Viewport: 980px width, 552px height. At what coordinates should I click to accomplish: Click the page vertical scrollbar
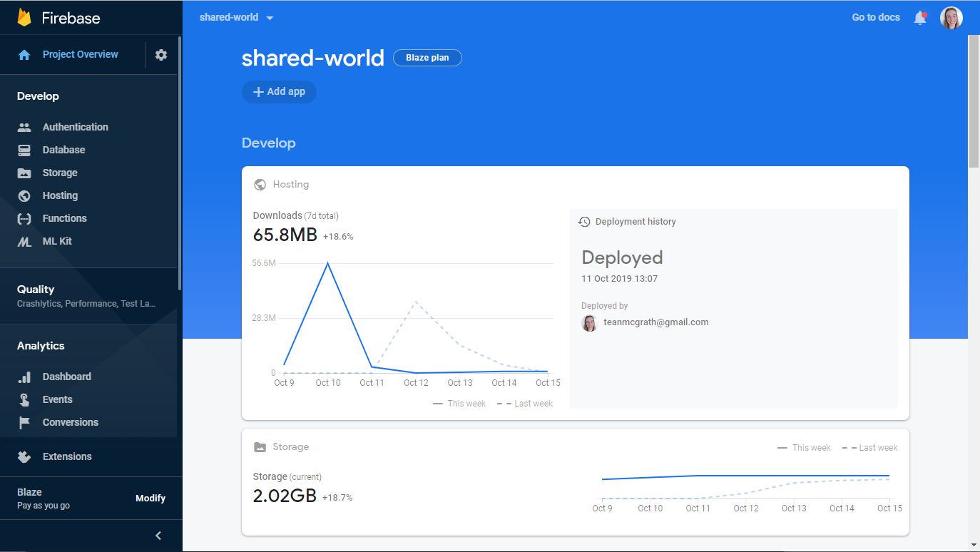pyautogui.click(x=974, y=100)
